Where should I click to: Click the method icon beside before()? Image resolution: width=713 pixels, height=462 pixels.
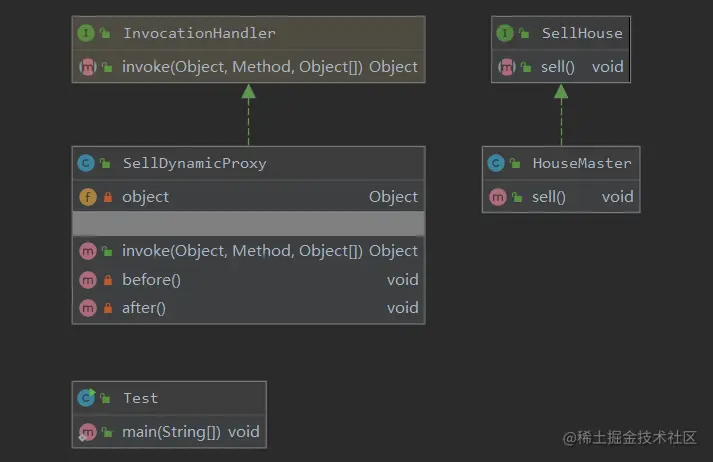click(x=86, y=280)
